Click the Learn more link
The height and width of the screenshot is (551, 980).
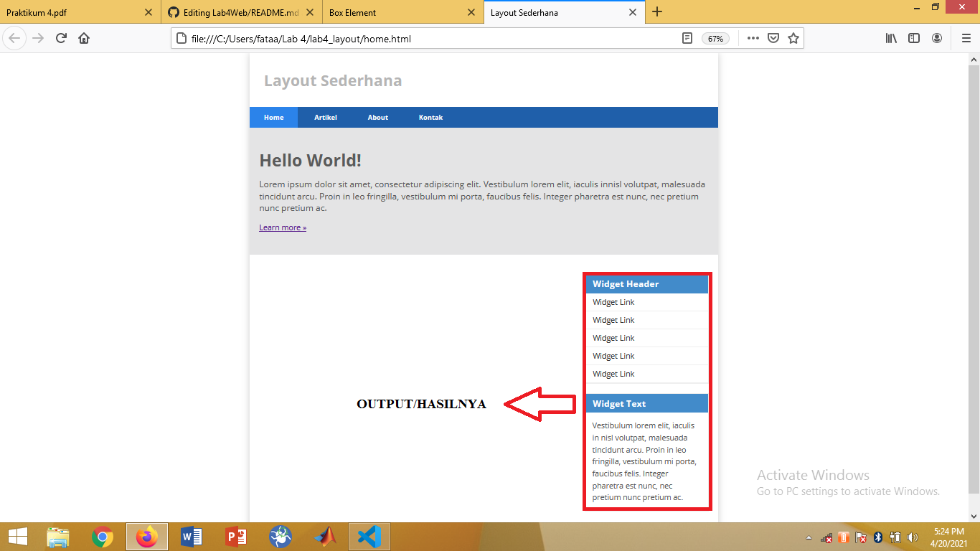(282, 227)
